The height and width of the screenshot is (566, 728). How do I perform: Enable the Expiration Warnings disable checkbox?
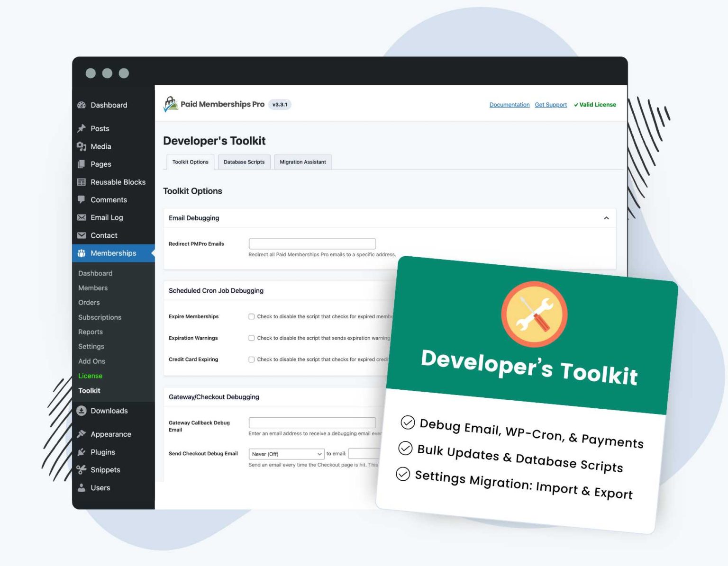click(x=252, y=338)
